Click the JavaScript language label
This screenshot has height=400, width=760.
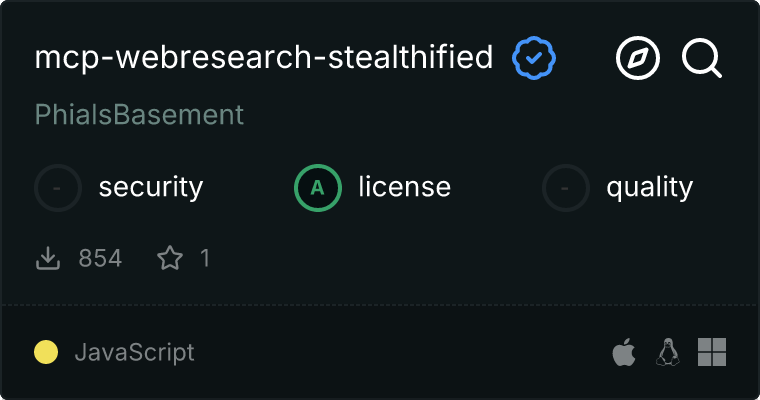point(134,352)
